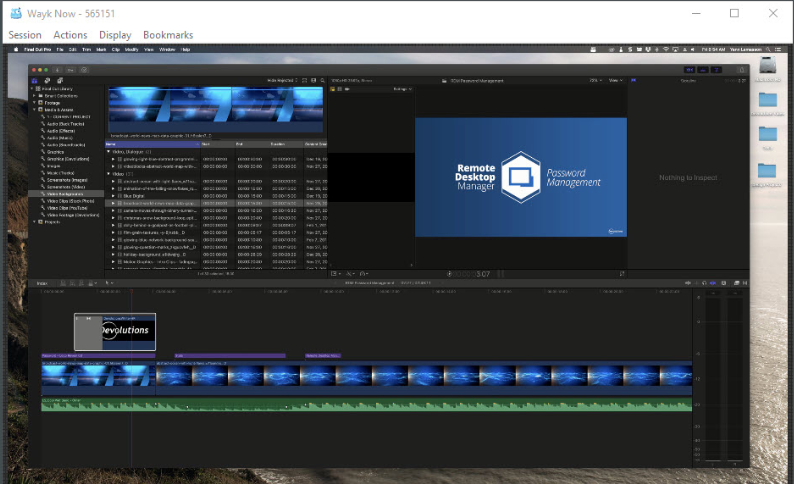794x484 pixels.
Task: Click the background tasks checkmark button
Action: point(84,70)
